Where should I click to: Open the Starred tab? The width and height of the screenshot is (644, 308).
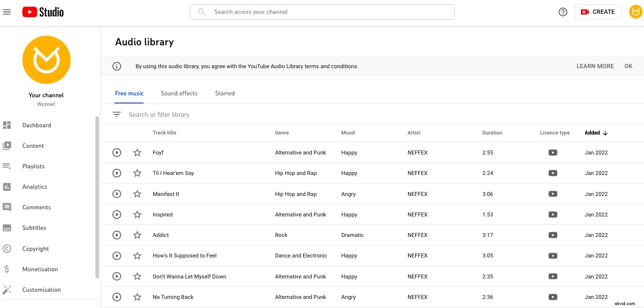coord(225,93)
